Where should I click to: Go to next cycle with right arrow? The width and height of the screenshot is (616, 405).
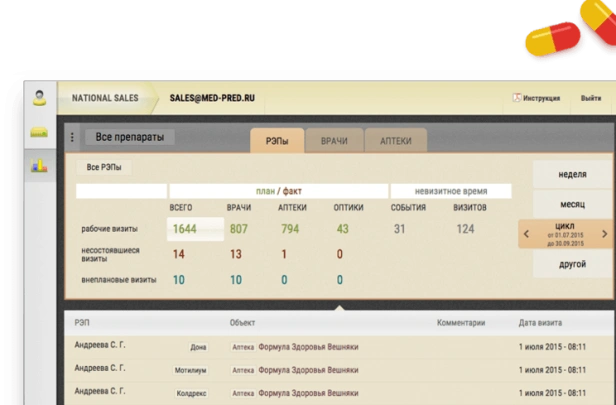(x=604, y=234)
